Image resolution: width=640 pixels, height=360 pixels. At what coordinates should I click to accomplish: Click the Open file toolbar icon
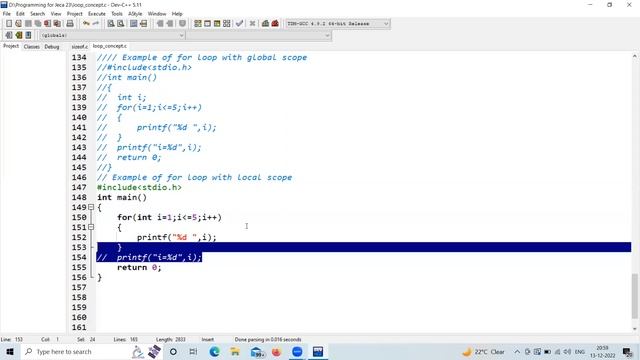(18, 24)
